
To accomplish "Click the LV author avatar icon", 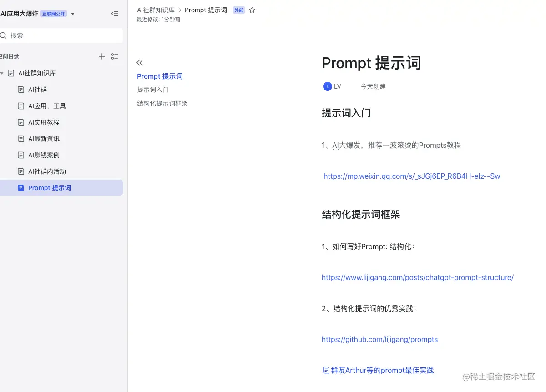I will [327, 86].
